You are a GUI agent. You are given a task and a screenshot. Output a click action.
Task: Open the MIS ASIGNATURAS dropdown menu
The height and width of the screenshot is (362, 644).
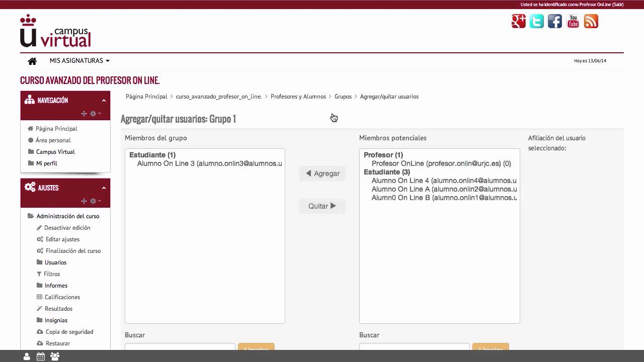pos(79,61)
